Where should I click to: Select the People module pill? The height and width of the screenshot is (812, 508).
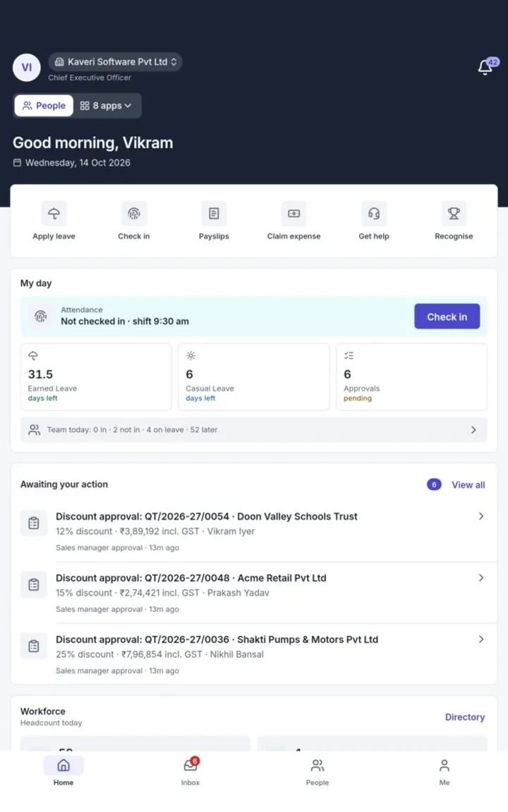44,106
